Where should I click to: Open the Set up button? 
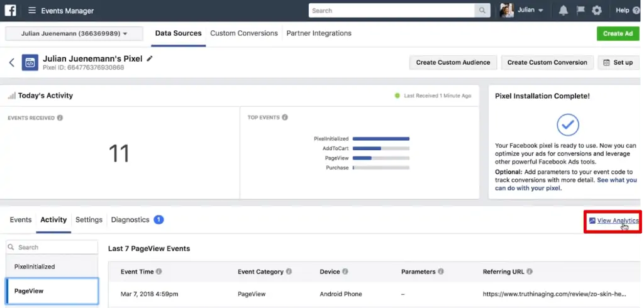(618, 62)
